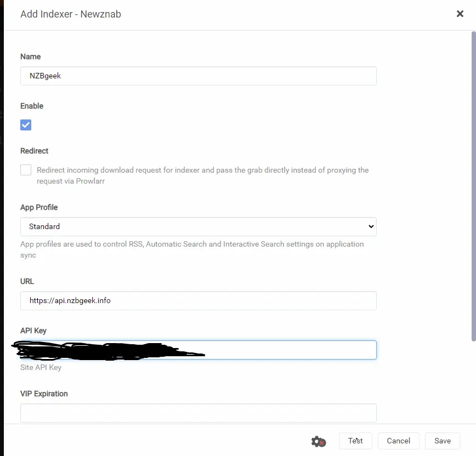Cancel adding the indexer

[x=398, y=441]
